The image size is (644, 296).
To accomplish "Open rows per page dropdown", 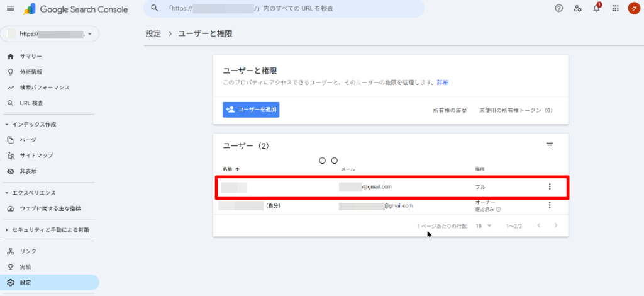I will [484, 226].
